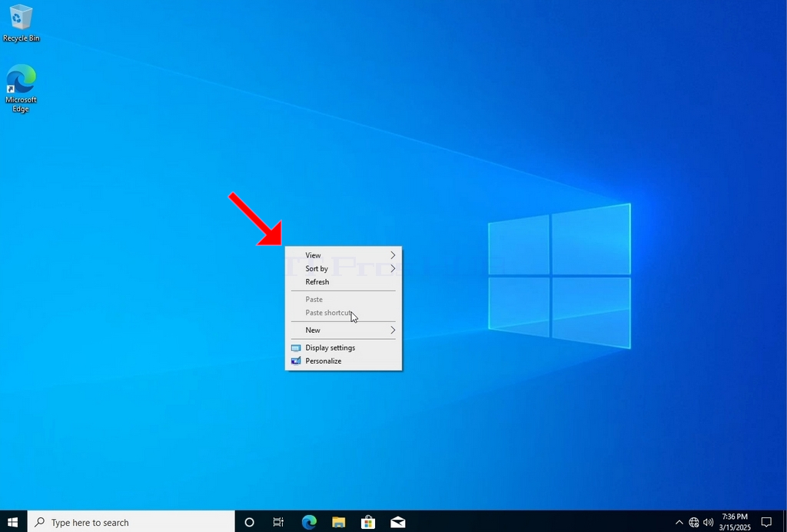Open the View submenu in context menu

click(344, 255)
